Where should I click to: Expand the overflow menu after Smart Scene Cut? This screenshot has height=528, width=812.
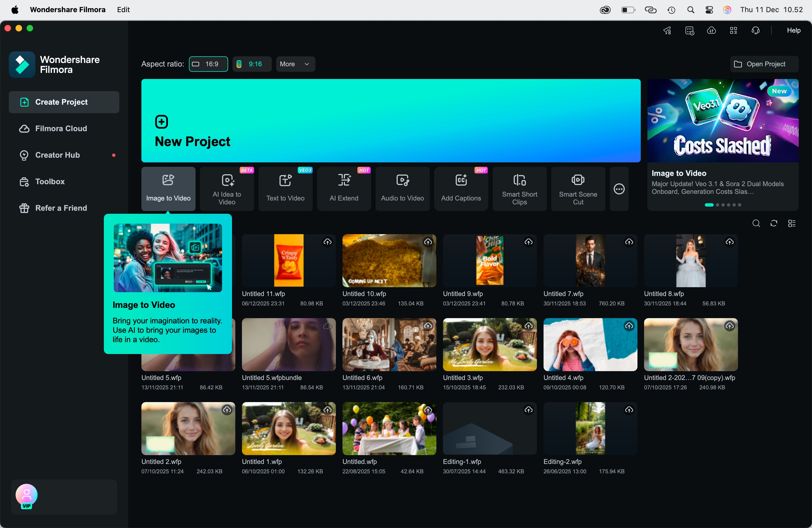(619, 189)
